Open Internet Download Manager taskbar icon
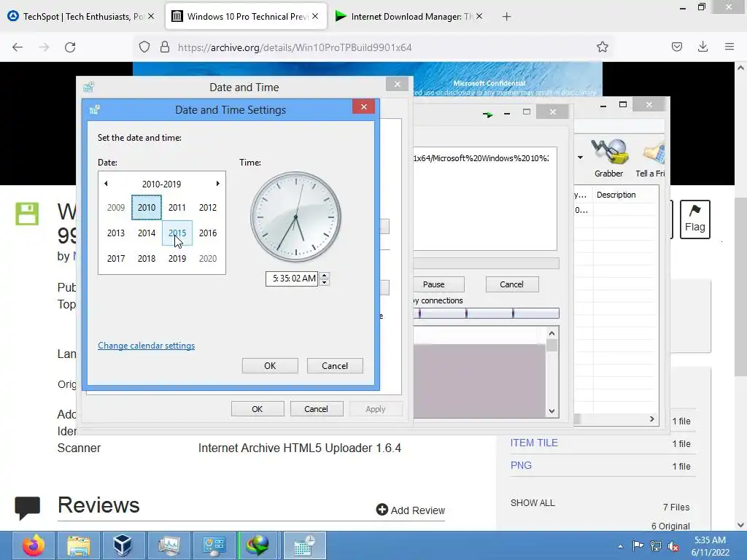This screenshot has height=560, width=747. [x=258, y=545]
